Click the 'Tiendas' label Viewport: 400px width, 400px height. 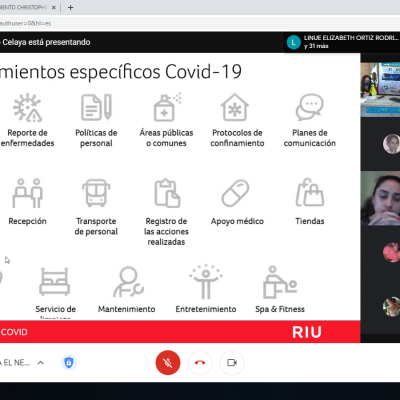tap(310, 221)
